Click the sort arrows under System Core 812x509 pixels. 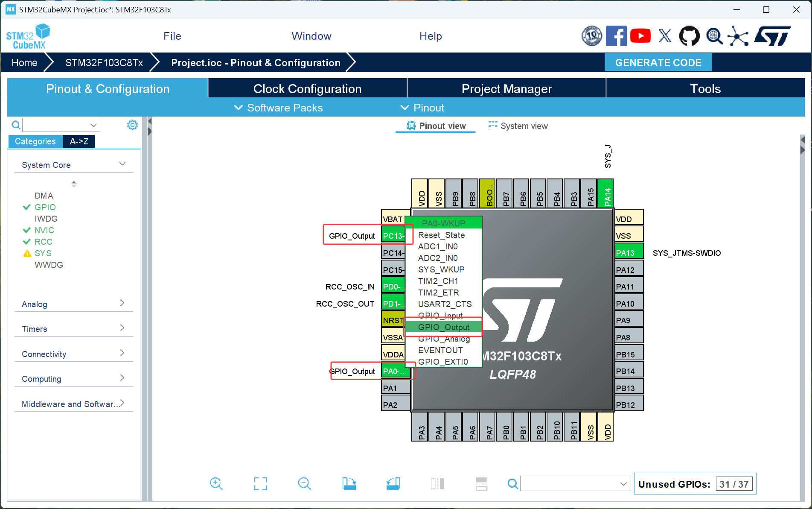74,184
